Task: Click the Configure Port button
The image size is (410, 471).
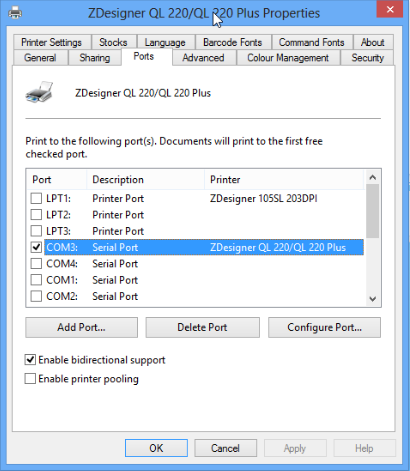Action: (324, 327)
